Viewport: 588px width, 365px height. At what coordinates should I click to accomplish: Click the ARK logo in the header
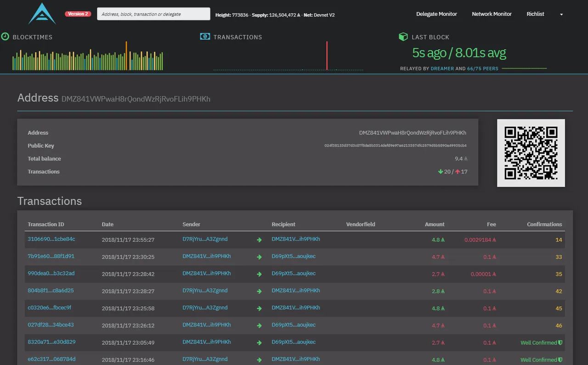click(x=42, y=14)
